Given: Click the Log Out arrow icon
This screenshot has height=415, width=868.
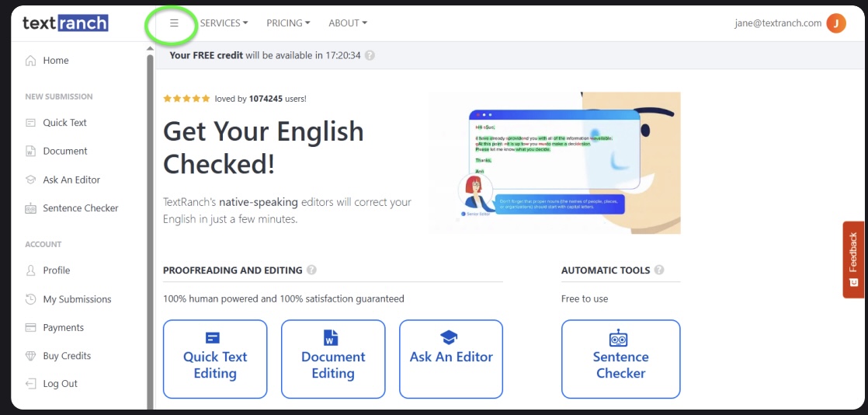Looking at the screenshot, I should pos(31,383).
